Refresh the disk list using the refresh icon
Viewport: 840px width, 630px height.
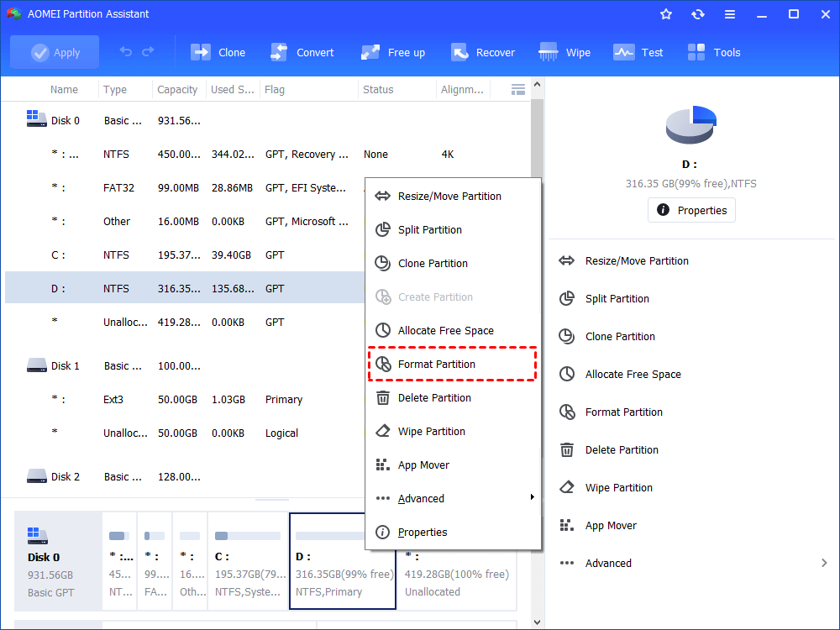(698, 13)
